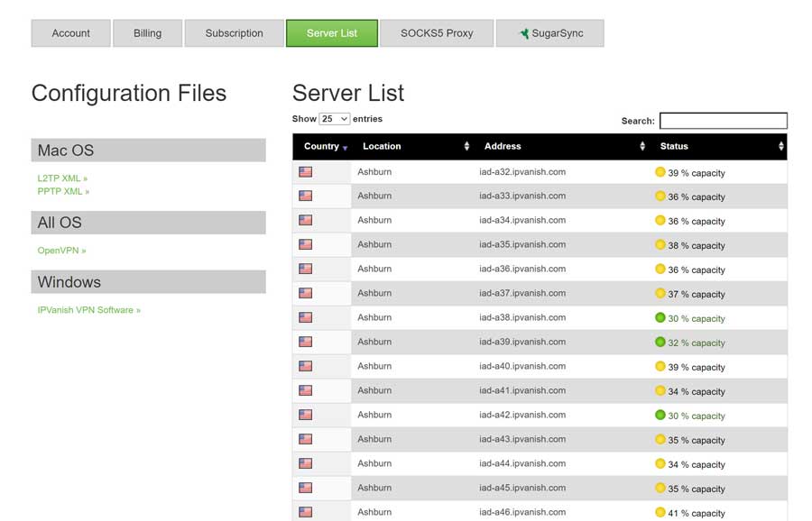Click the iad-a39.ipvanish.com address
The height and width of the screenshot is (521, 812).
pyautogui.click(x=522, y=342)
